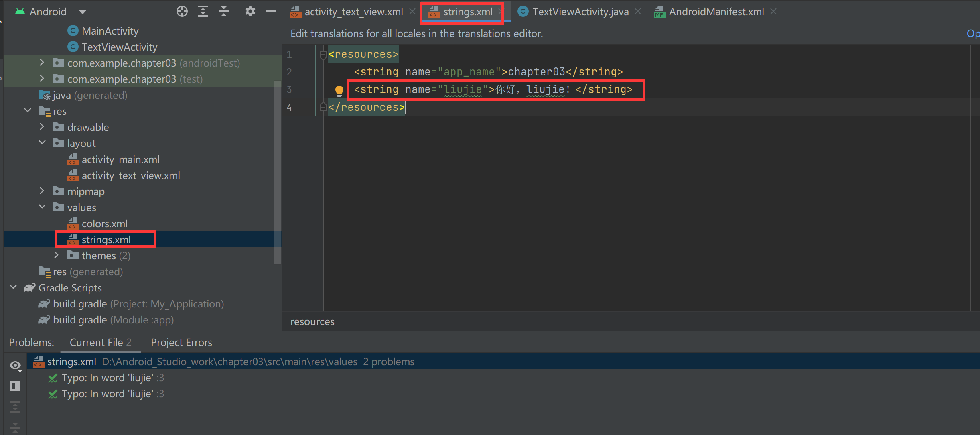Open activity_text_view.xml in the project tree
Image resolution: width=980 pixels, height=435 pixels.
tap(131, 175)
